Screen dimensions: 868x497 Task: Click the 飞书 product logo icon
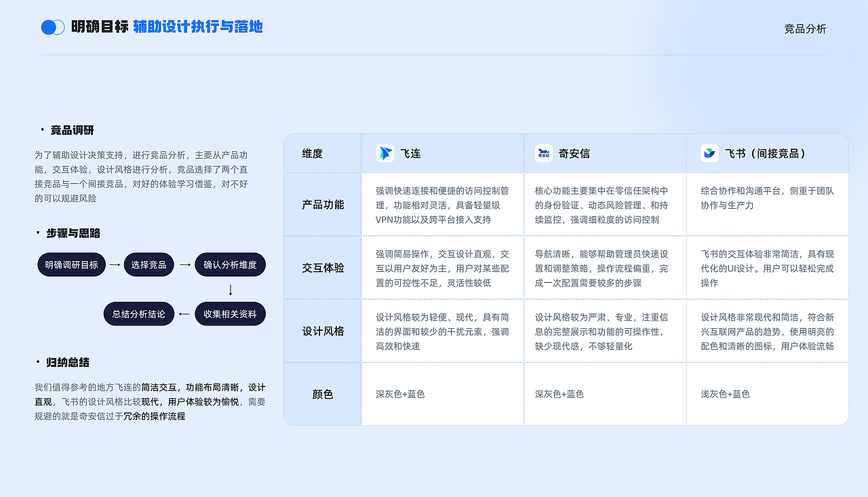point(709,153)
